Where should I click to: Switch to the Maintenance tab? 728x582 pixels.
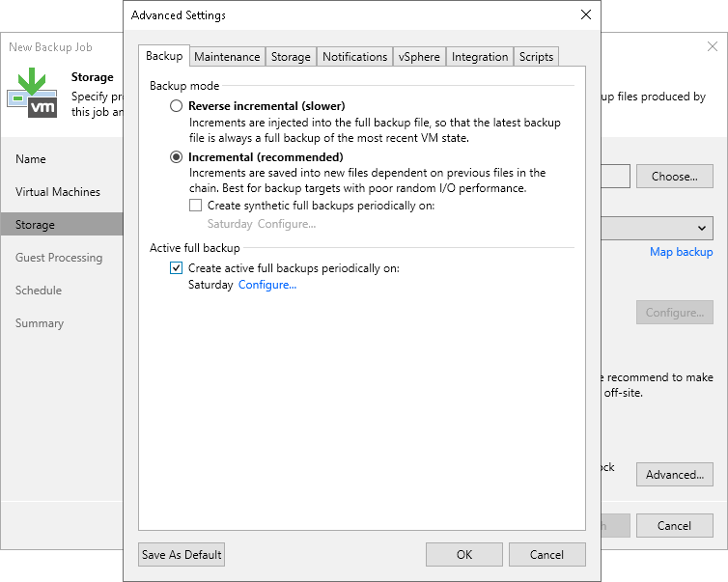coord(227,57)
